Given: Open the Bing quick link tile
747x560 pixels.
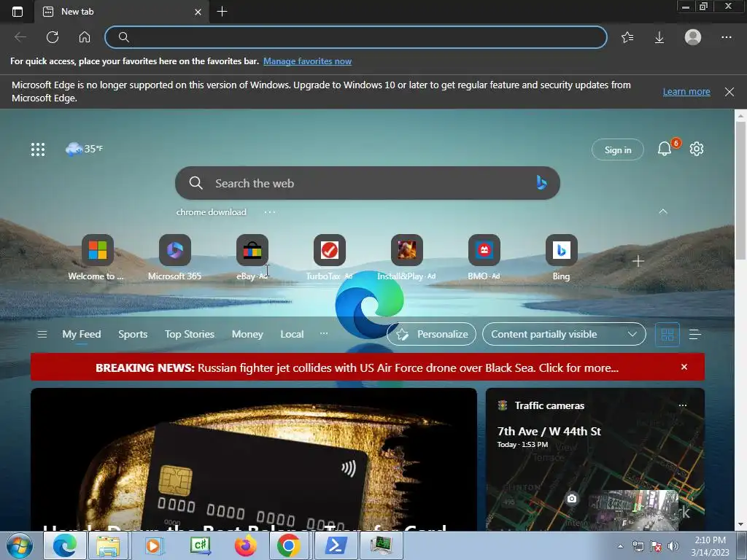Looking at the screenshot, I should click(561, 257).
